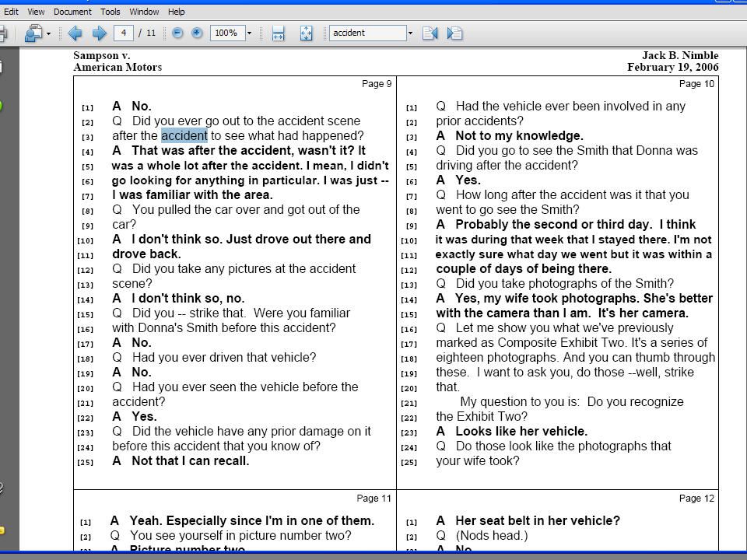Screen dimensions: 747x560
Task: Find the next match of the search term
Action: 454,33
